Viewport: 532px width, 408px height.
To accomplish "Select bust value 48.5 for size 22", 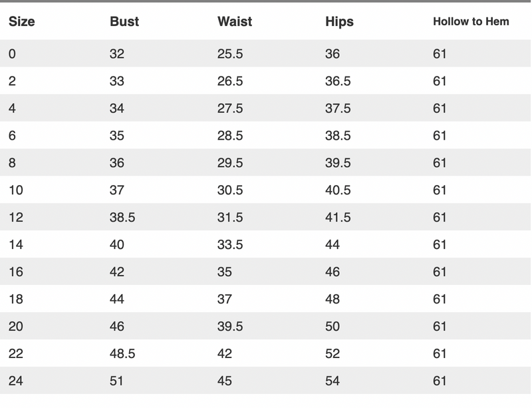I will (x=122, y=354).
